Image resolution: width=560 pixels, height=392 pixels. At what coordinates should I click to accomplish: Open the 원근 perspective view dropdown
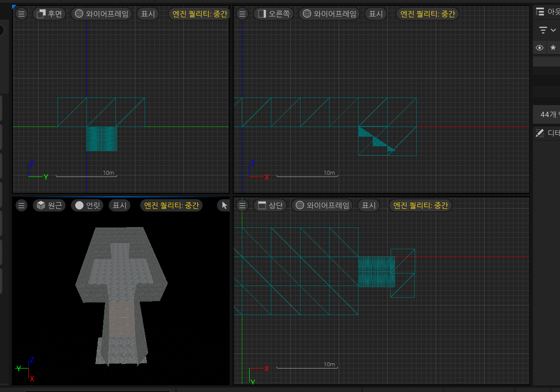[x=49, y=205]
